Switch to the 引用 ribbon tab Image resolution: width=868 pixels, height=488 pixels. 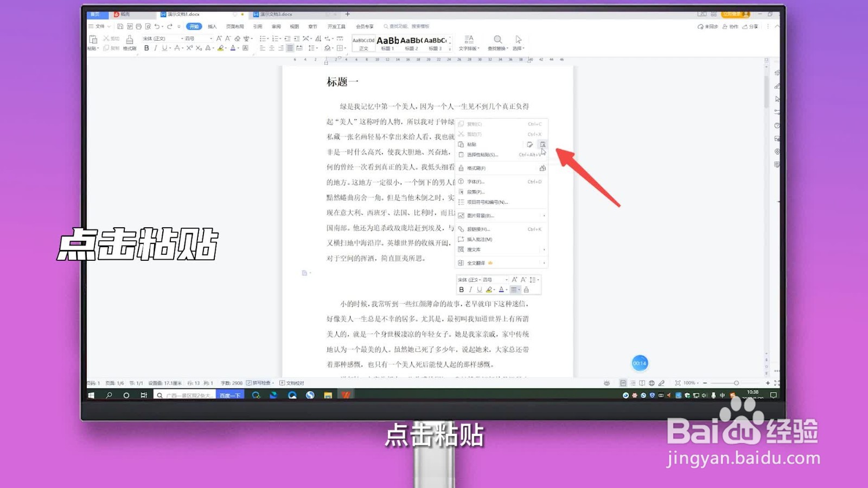pyautogui.click(x=258, y=27)
